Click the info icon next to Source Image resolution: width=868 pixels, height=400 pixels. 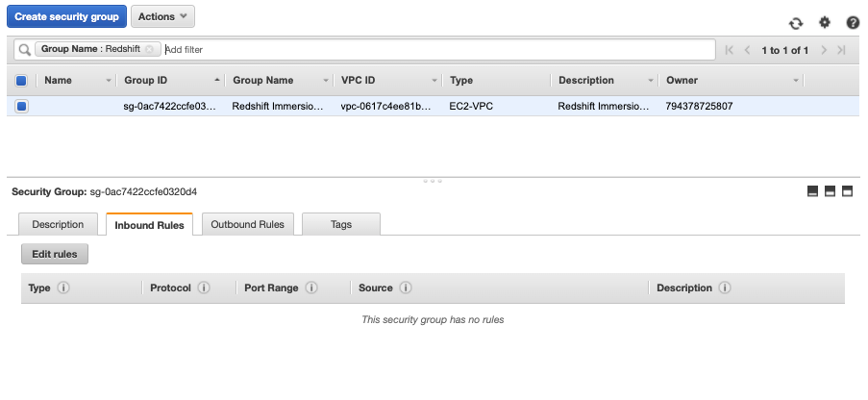(406, 288)
